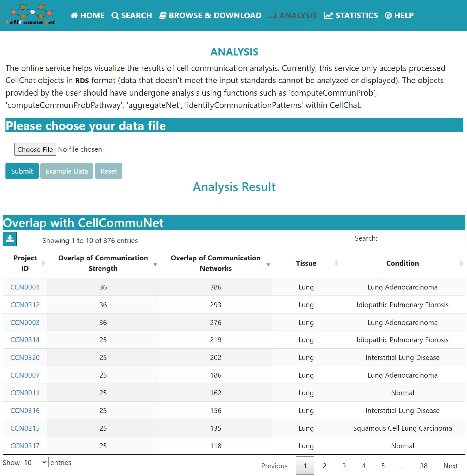Sort table by Project ID column
Viewport: 467px width, 476px height.
click(x=25, y=263)
